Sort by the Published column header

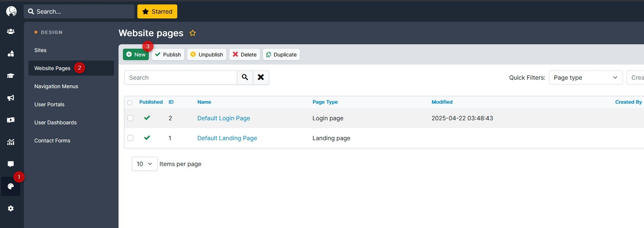[151, 102]
